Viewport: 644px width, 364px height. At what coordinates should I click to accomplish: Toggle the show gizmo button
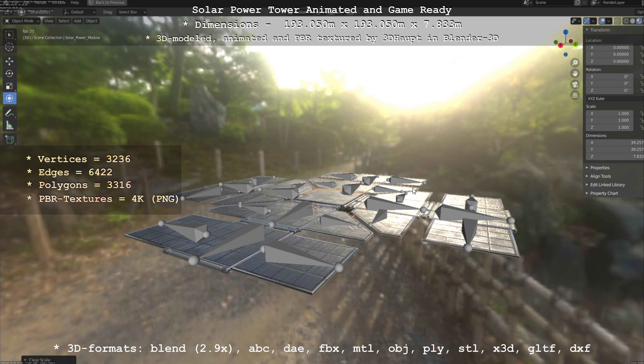coord(587,21)
